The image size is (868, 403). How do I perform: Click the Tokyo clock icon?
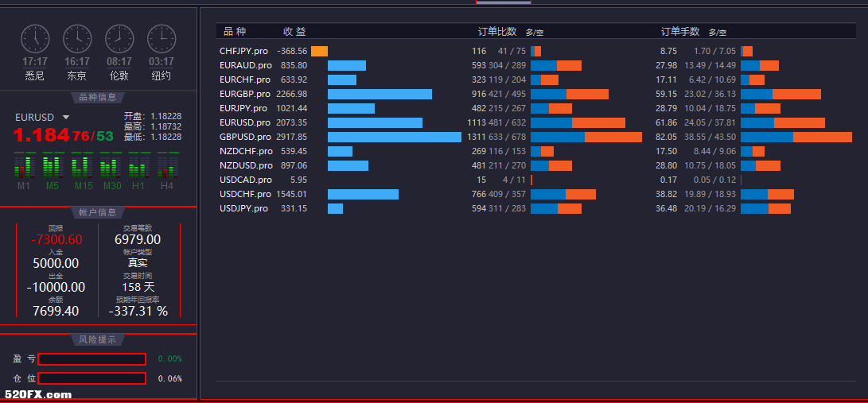pos(77,39)
